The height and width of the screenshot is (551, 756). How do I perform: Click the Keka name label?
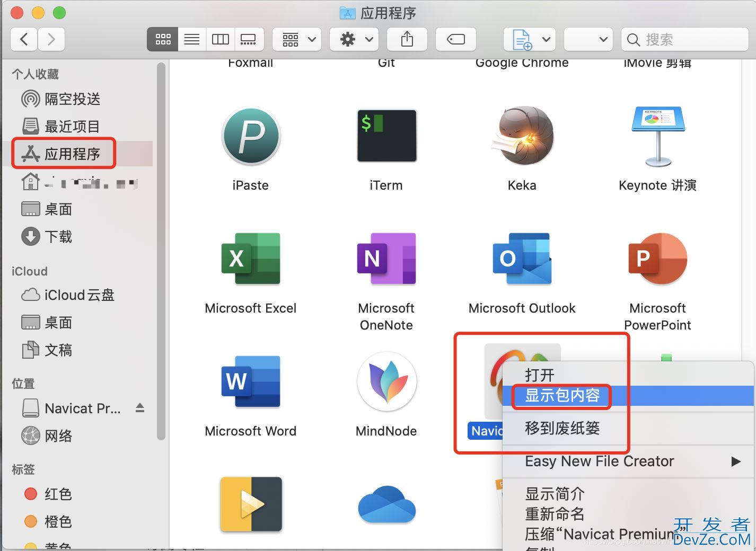[522, 185]
